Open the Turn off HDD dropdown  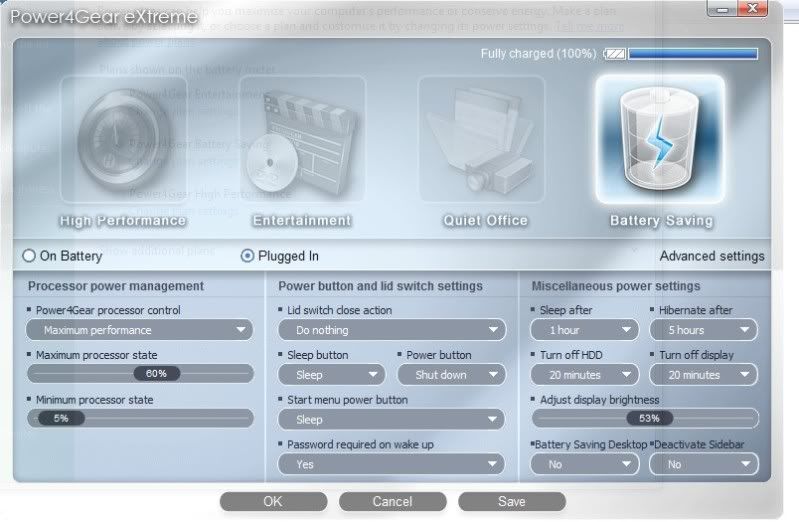584,375
